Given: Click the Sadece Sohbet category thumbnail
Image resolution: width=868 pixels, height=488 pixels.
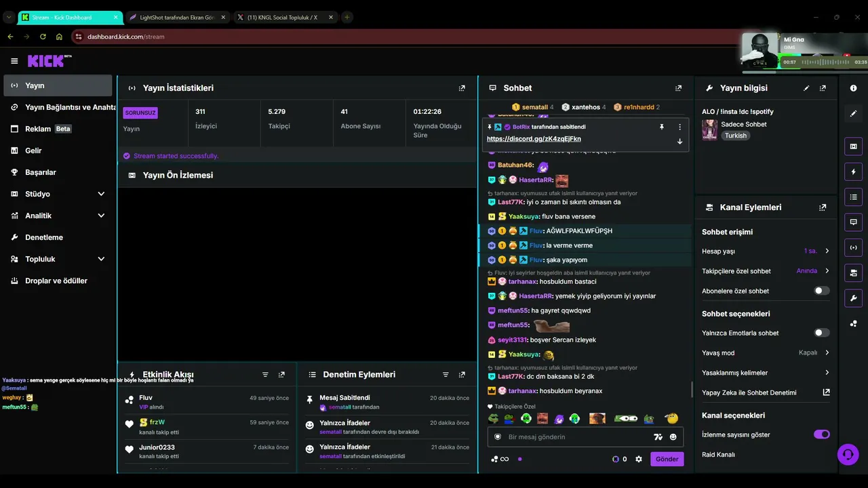Looking at the screenshot, I should click(x=709, y=129).
